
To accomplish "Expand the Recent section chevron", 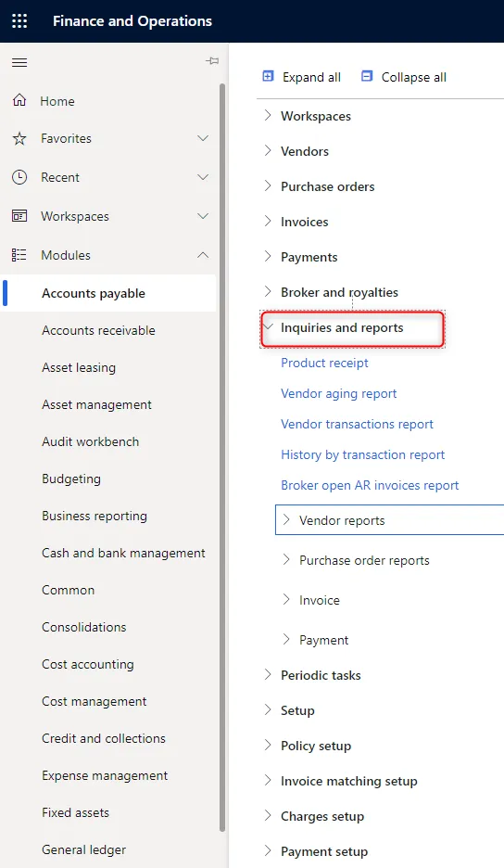I will [203, 177].
